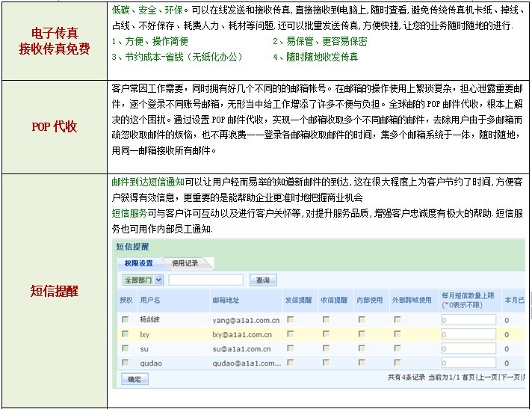Screen dimensions: 532x409
Task: Click monthly SMS limit field for su
Action: tap(468, 348)
